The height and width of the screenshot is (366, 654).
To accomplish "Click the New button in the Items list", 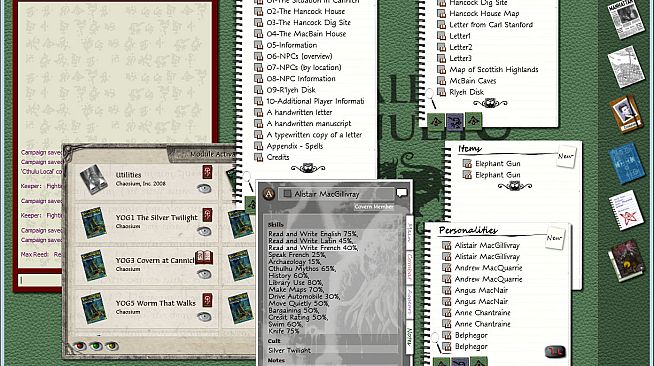I will click(x=566, y=156).
